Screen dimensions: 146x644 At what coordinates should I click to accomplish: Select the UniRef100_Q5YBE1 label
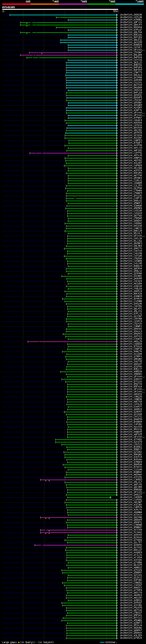[x=131, y=178]
